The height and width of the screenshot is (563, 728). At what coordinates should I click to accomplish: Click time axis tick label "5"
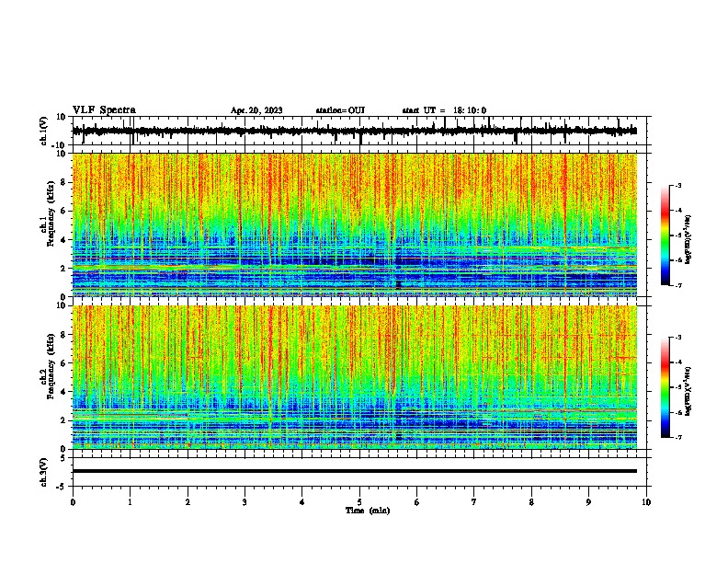click(359, 502)
